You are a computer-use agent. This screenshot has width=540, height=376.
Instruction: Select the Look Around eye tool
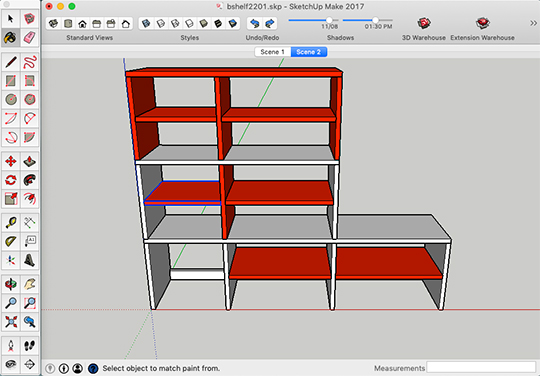click(11, 364)
